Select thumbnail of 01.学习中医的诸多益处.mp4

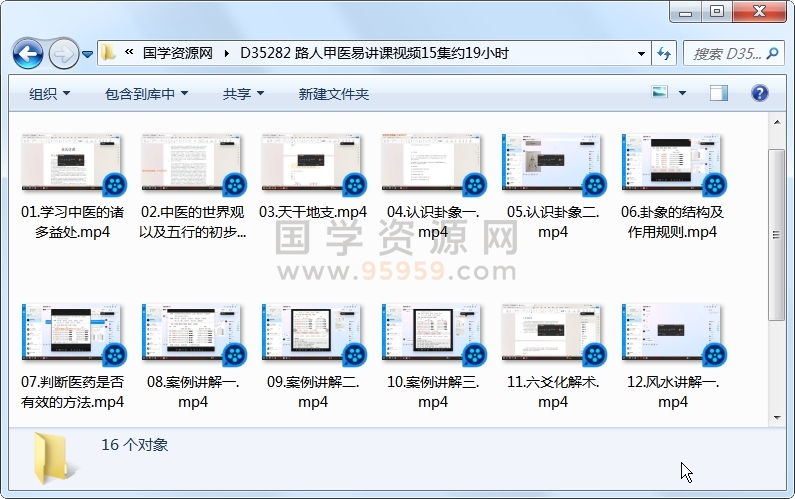tap(71, 162)
